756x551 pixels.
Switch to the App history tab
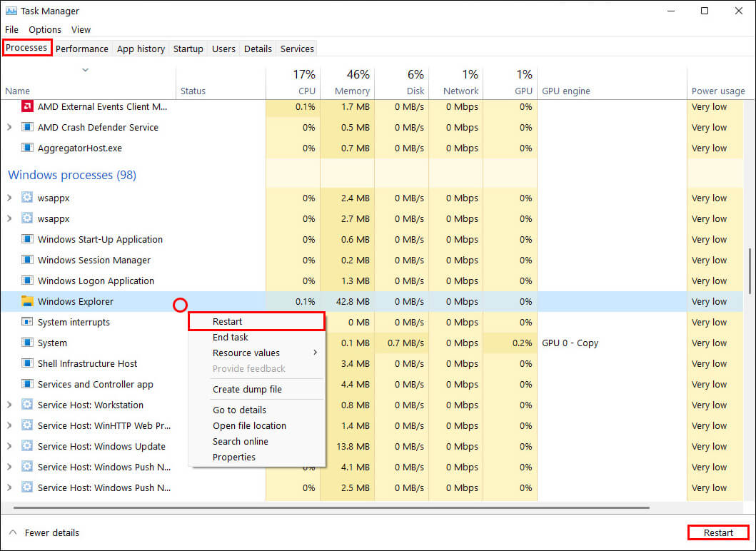(x=141, y=49)
